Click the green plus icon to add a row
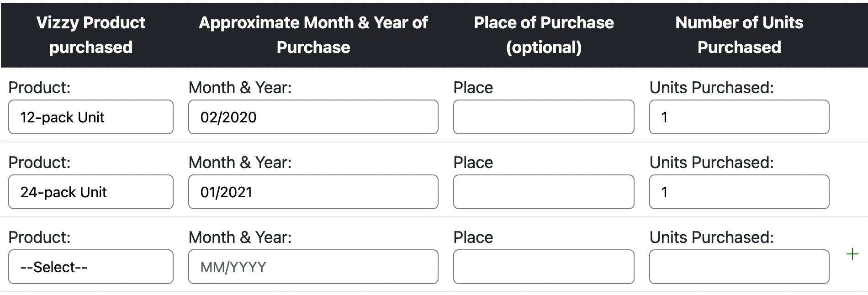Image resolution: width=868 pixels, height=295 pixels. tap(852, 254)
